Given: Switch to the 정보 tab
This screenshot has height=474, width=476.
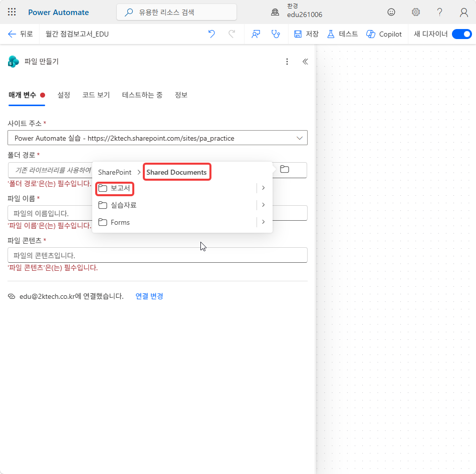Looking at the screenshot, I should point(181,95).
